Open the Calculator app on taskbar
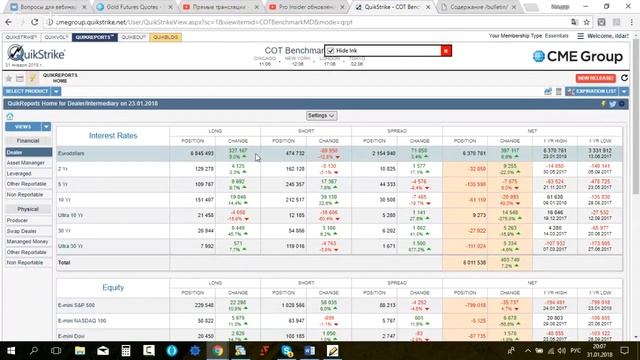Viewport: 640px width, 360px height. click(x=126, y=351)
